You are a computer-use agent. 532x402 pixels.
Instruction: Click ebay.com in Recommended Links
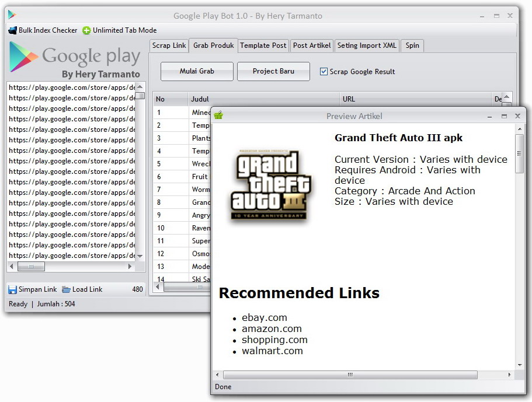point(265,317)
